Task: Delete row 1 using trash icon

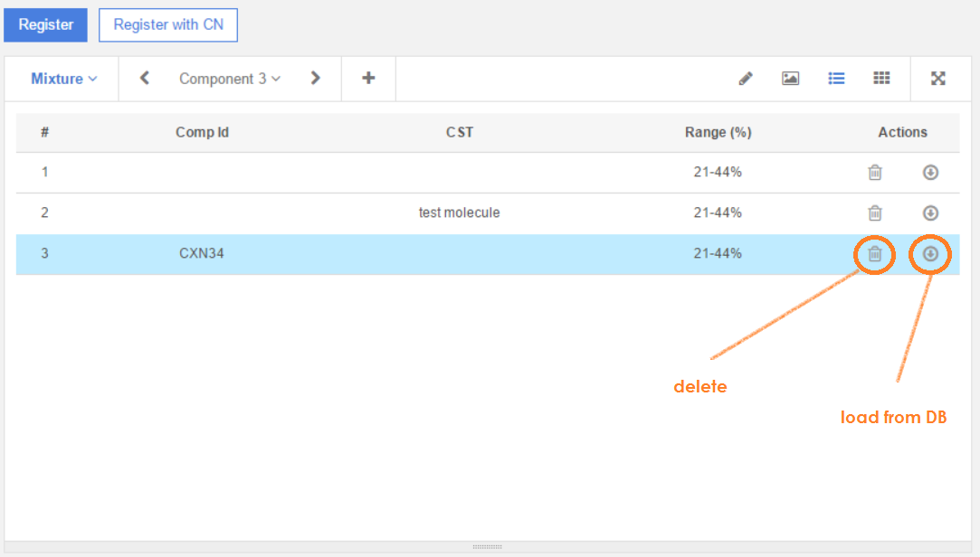Action: pyautogui.click(x=875, y=172)
